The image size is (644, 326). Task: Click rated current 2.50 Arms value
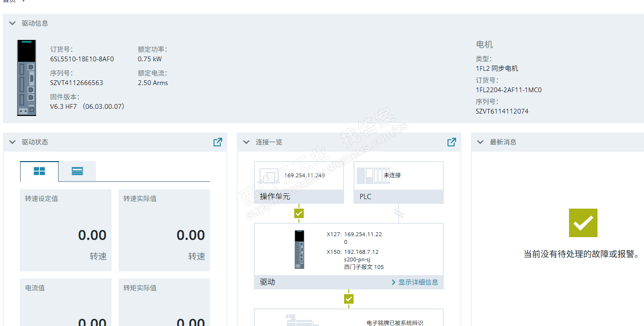(153, 83)
